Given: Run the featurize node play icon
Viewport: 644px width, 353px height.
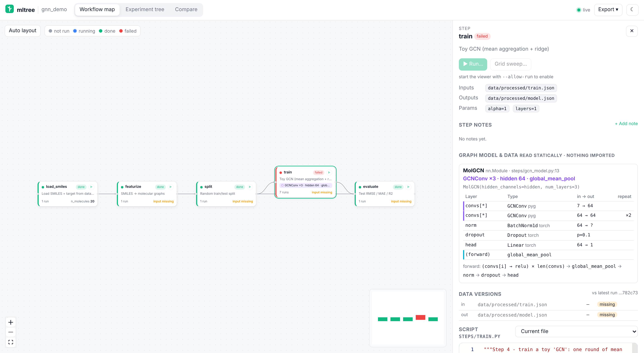Looking at the screenshot, I should [x=171, y=187].
